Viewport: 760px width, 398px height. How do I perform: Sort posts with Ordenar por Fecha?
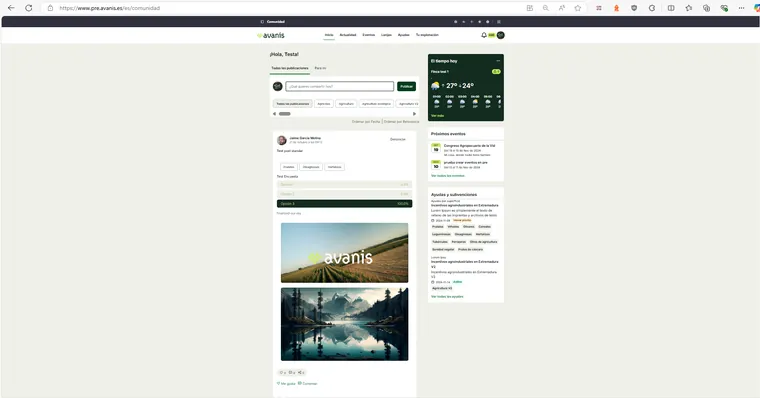(x=366, y=122)
